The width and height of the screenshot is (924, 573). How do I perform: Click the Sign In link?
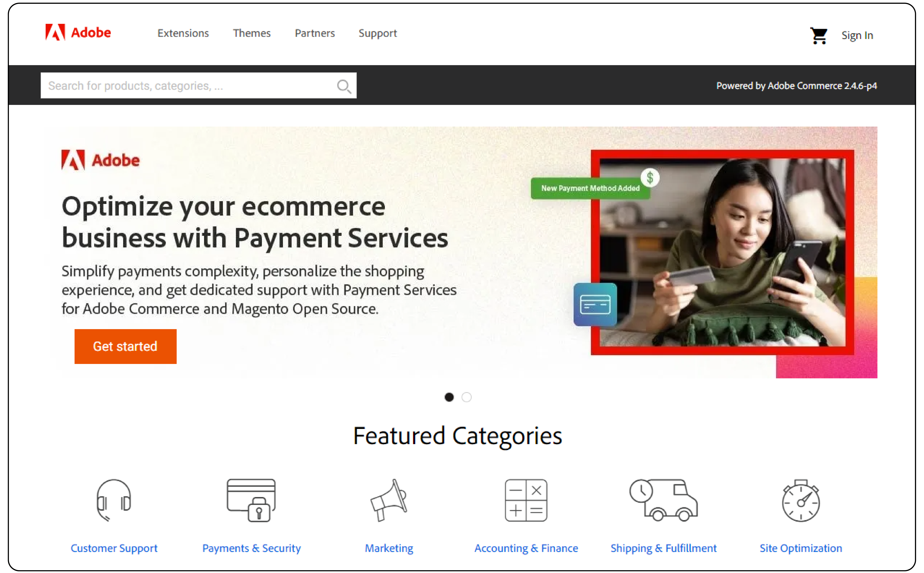(x=857, y=35)
